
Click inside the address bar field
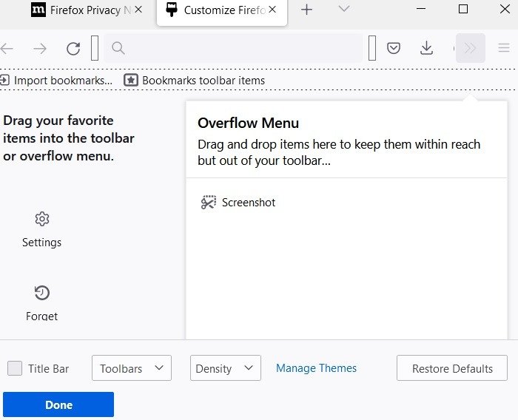[233, 48]
